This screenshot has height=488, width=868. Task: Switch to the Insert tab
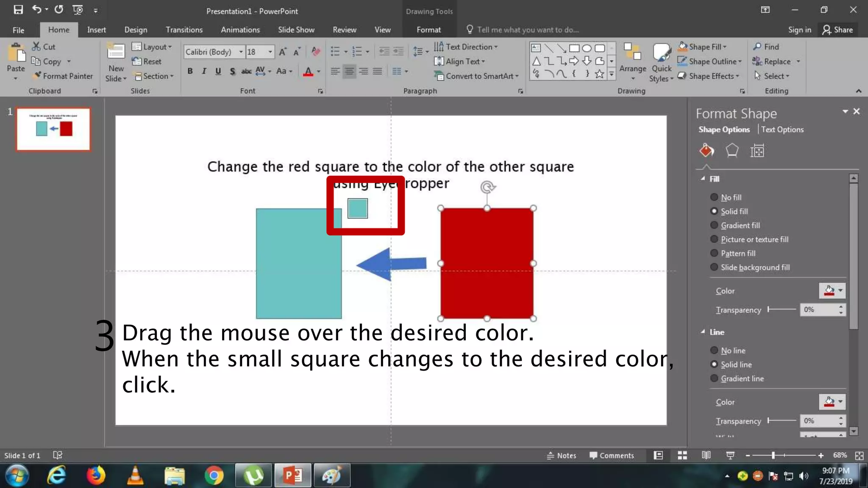tap(96, 30)
